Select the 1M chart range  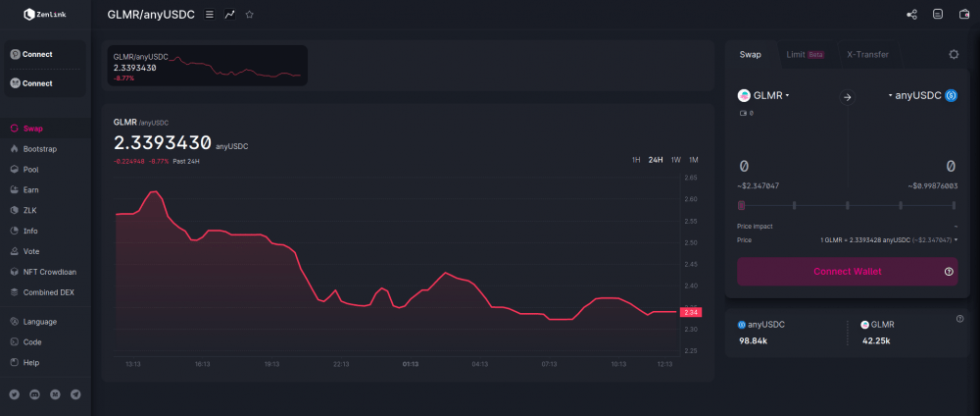pos(694,160)
